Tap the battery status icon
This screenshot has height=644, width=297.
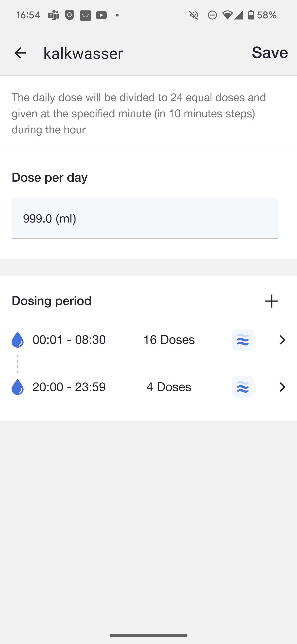(251, 15)
